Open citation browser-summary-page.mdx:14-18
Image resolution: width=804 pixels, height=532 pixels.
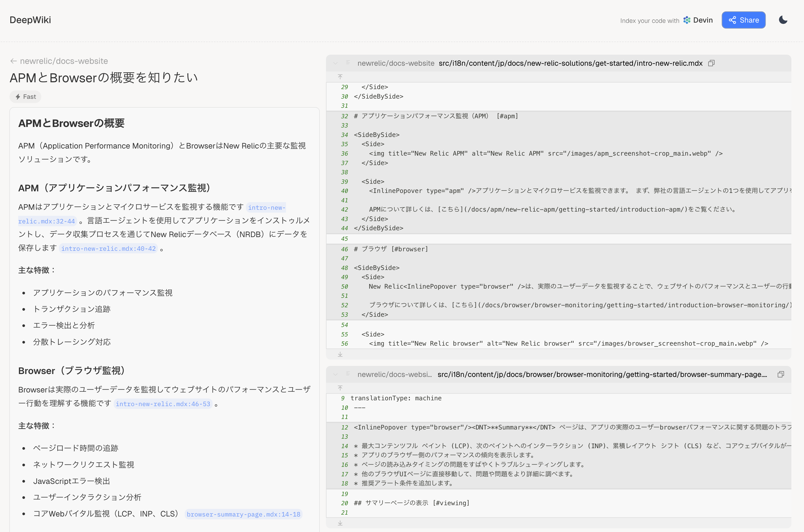point(243,514)
